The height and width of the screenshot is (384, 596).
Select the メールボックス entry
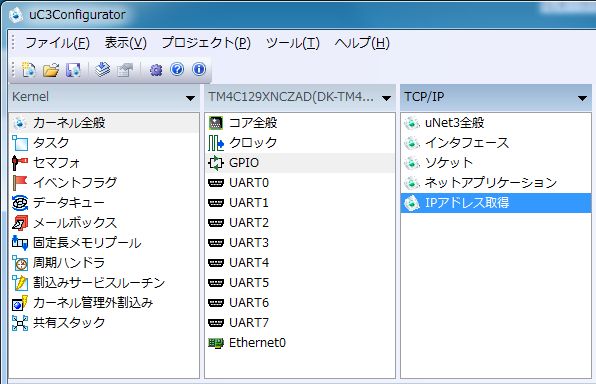point(104,223)
